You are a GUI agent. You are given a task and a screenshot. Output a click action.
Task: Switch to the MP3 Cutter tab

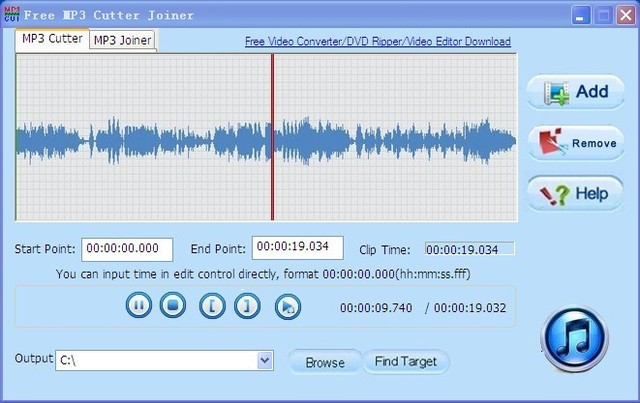tap(52, 39)
